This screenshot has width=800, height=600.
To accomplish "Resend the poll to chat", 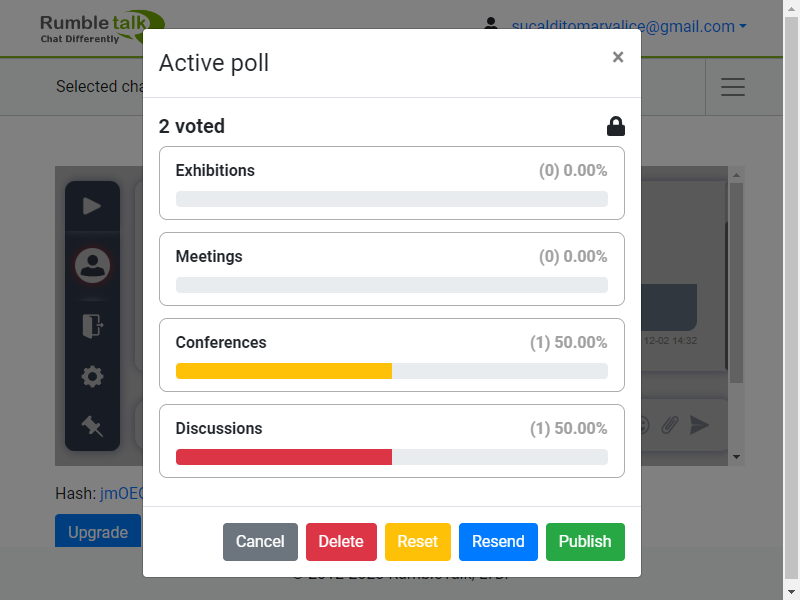I will pyautogui.click(x=498, y=541).
